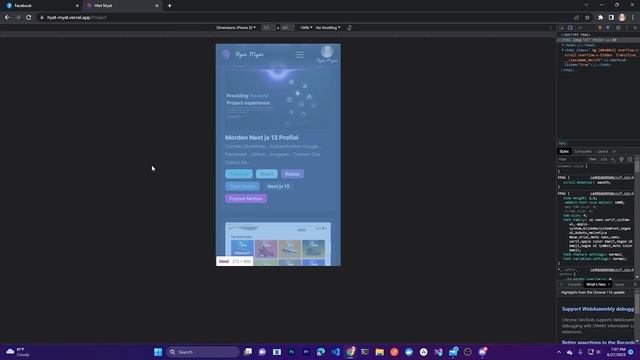Toggle the :hov element state button
This screenshot has height=360, width=640.
click(593, 160)
